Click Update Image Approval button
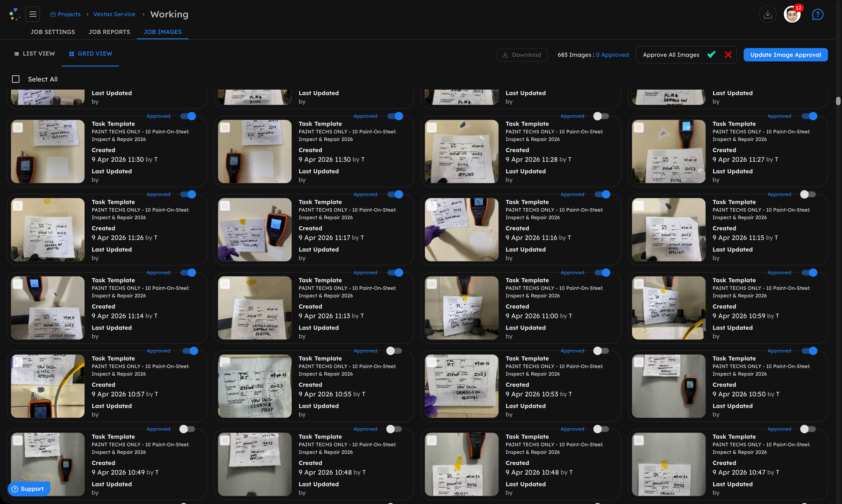 tap(785, 55)
